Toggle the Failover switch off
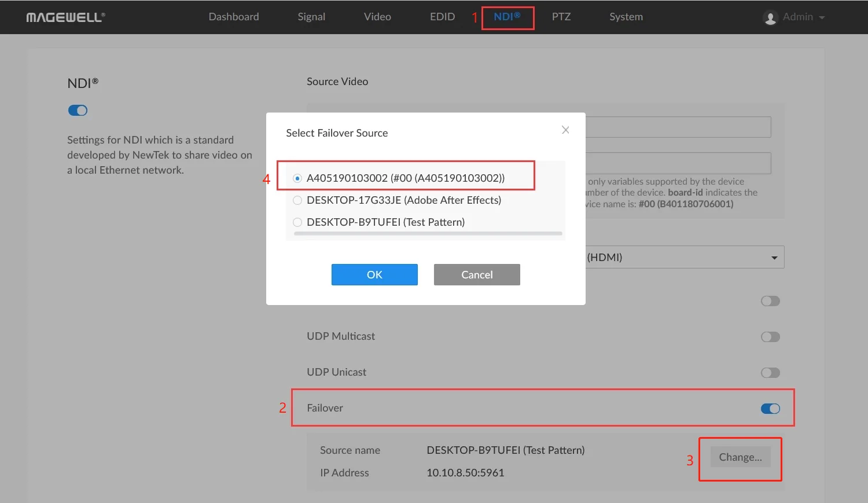The image size is (868, 503). point(770,409)
